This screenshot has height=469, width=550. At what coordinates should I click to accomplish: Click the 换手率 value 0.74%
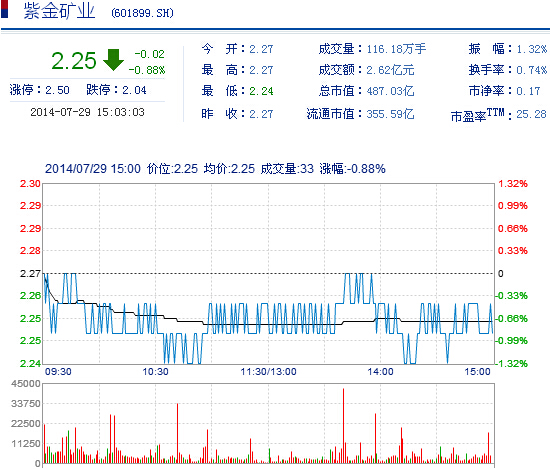[x=531, y=70]
